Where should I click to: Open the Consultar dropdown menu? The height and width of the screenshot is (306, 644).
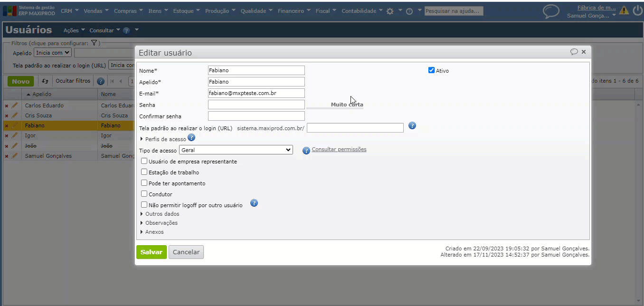point(104,30)
